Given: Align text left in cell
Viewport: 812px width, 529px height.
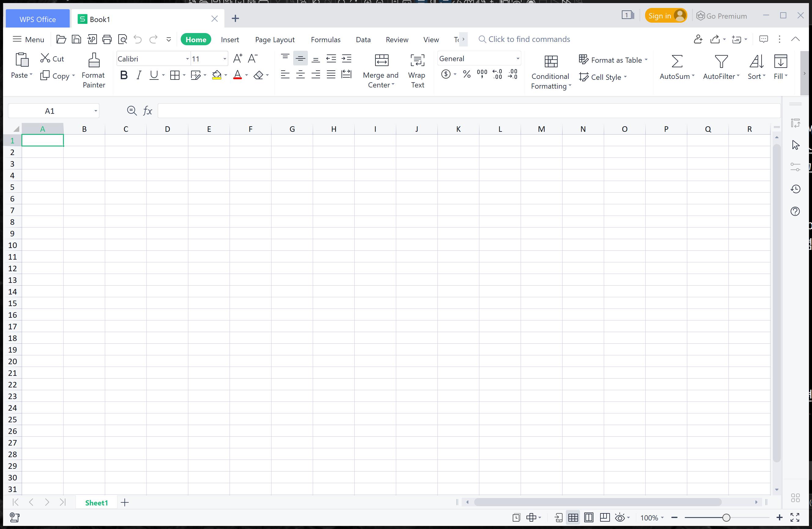Looking at the screenshot, I should coord(285,74).
